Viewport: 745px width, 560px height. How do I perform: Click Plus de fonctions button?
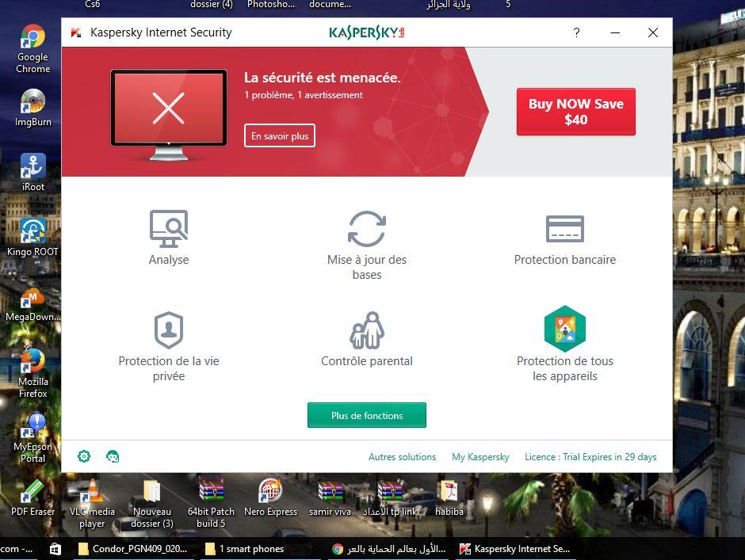(367, 415)
